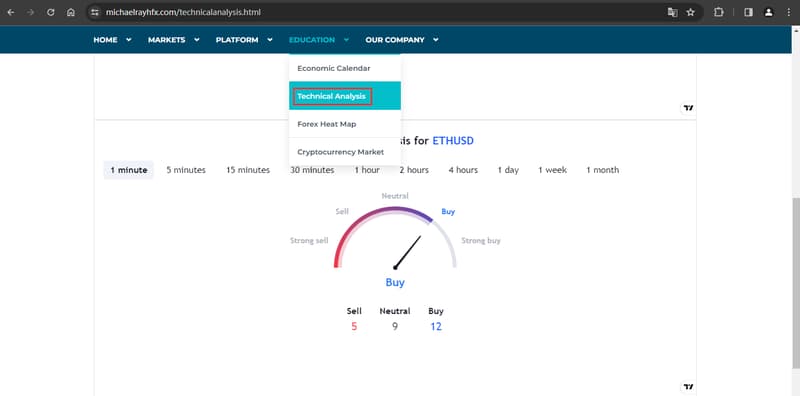Switch to 1 month interval

603,170
